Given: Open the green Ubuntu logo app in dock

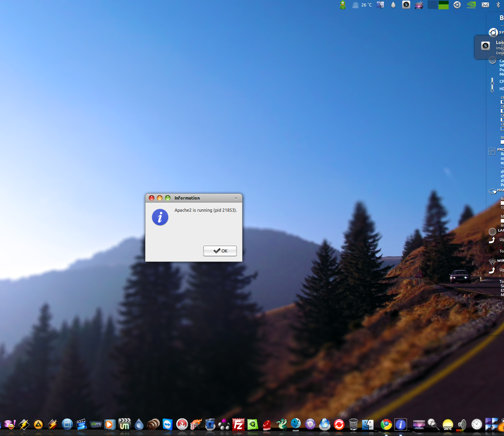Looking at the screenshot, I should [x=253, y=424].
